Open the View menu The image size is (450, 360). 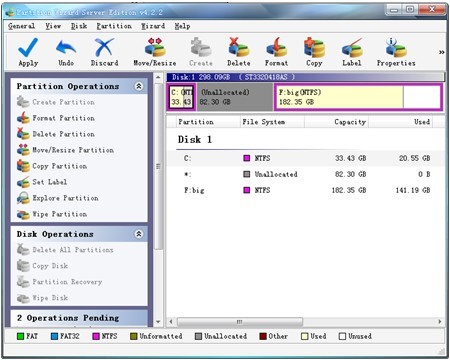point(53,26)
